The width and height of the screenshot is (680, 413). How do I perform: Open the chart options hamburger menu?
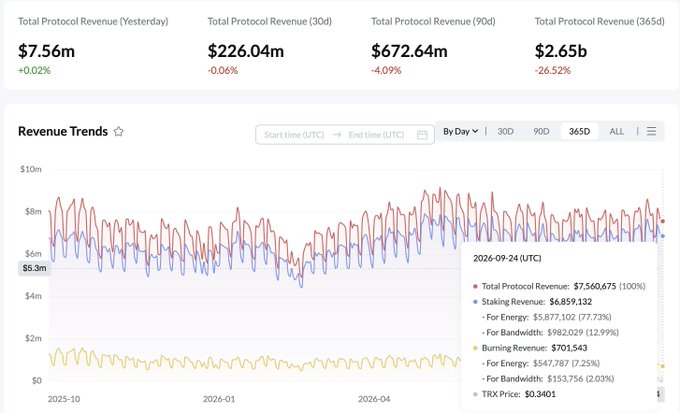(x=651, y=131)
